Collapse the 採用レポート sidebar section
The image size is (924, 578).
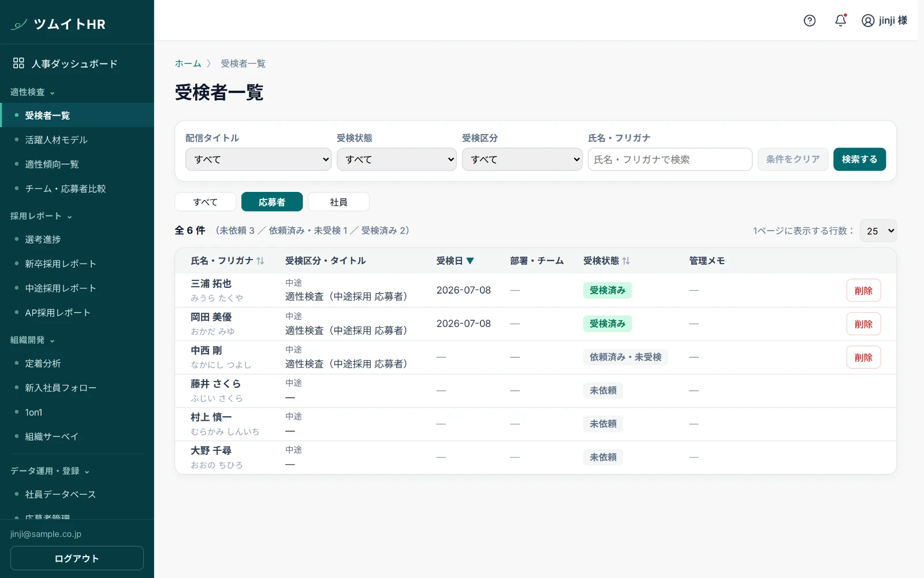(41, 216)
